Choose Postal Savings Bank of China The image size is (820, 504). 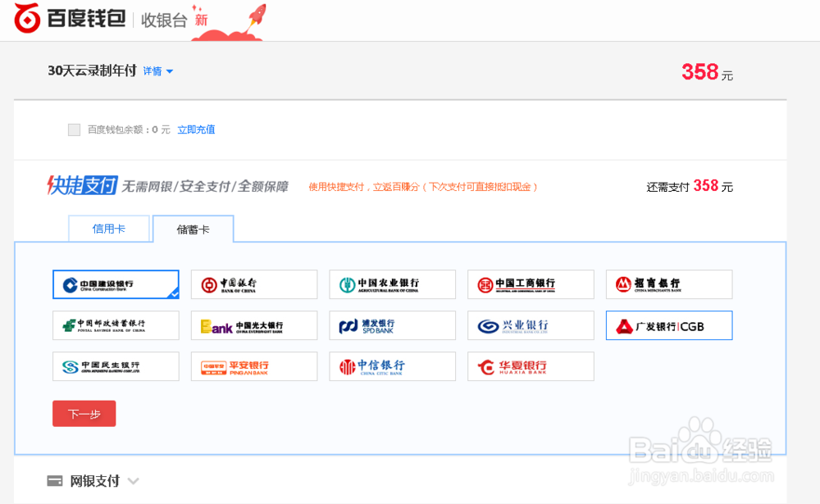tap(116, 325)
